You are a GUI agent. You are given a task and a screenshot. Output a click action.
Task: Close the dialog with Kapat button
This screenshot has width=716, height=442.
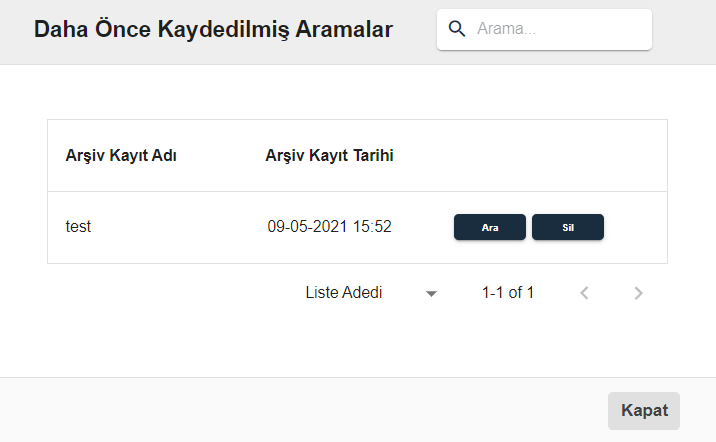(644, 410)
